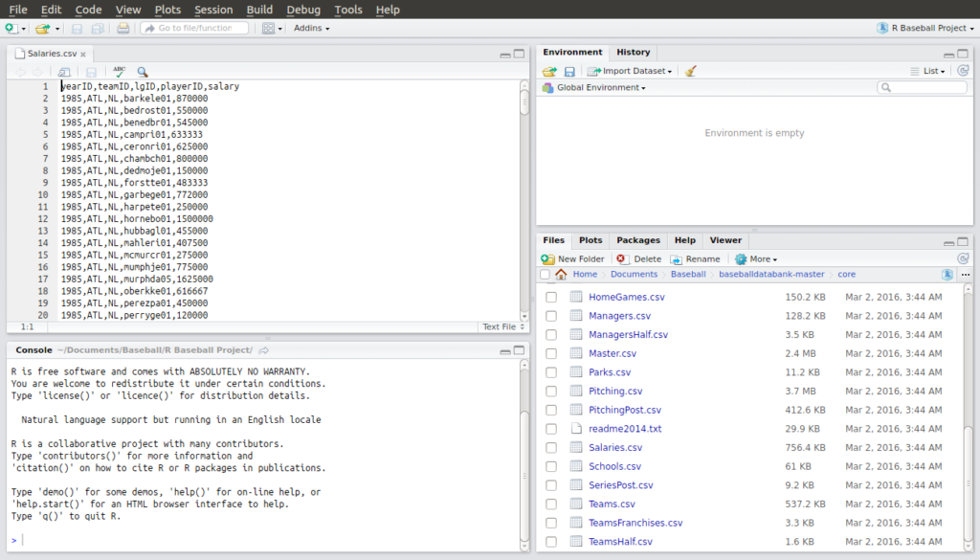
Task: Check the box next to HomeGames.csv
Action: coord(551,298)
